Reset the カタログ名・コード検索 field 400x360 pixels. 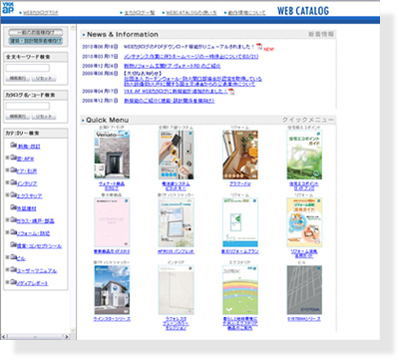44,116
